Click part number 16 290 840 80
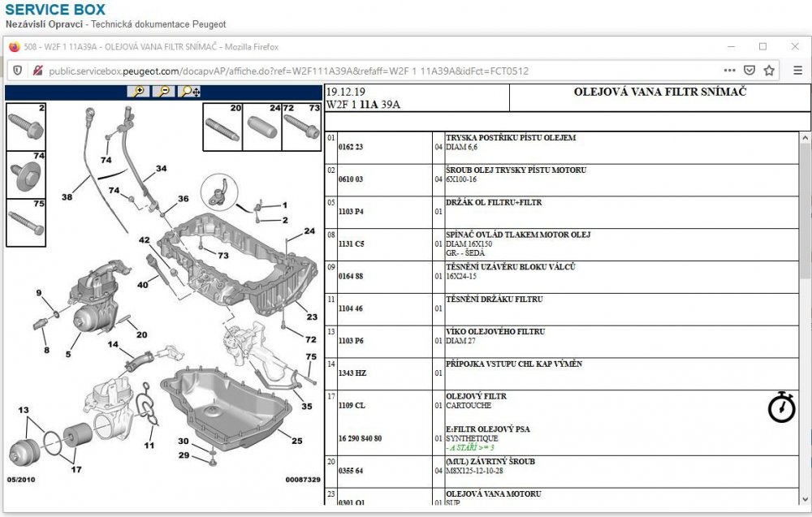This screenshot has height=517, width=812. pos(360,438)
